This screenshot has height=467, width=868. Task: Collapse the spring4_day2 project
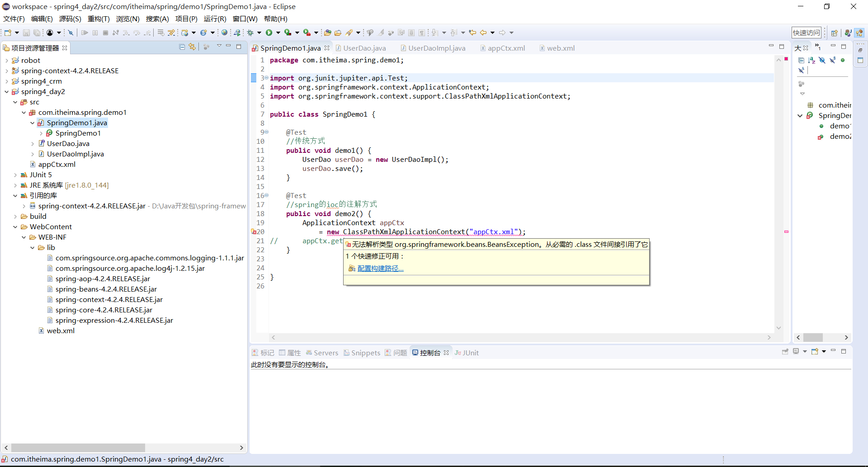click(6, 92)
